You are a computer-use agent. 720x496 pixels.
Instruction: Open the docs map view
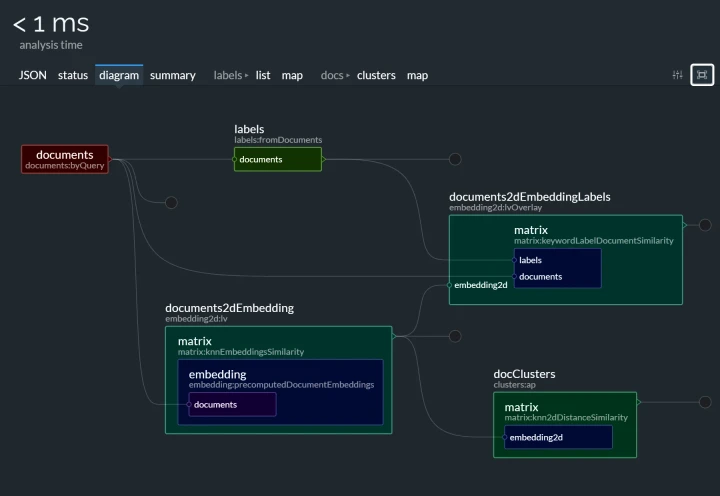tap(417, 75)
